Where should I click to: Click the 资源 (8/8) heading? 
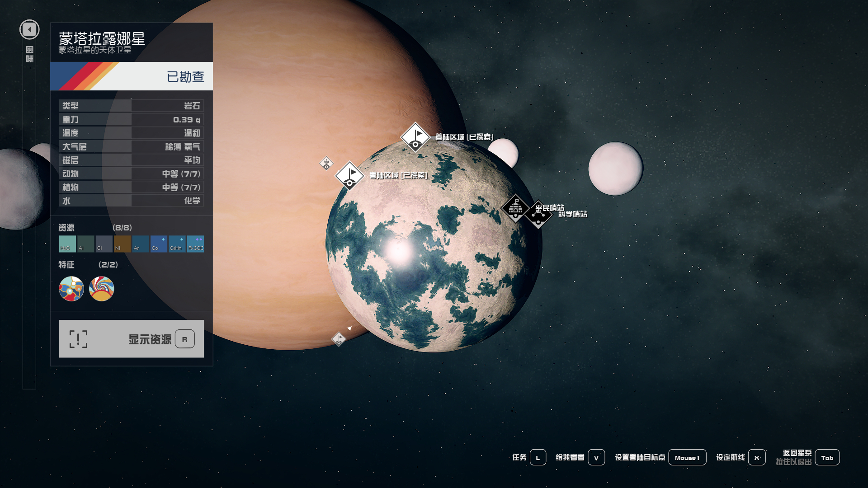pos(95,227)
